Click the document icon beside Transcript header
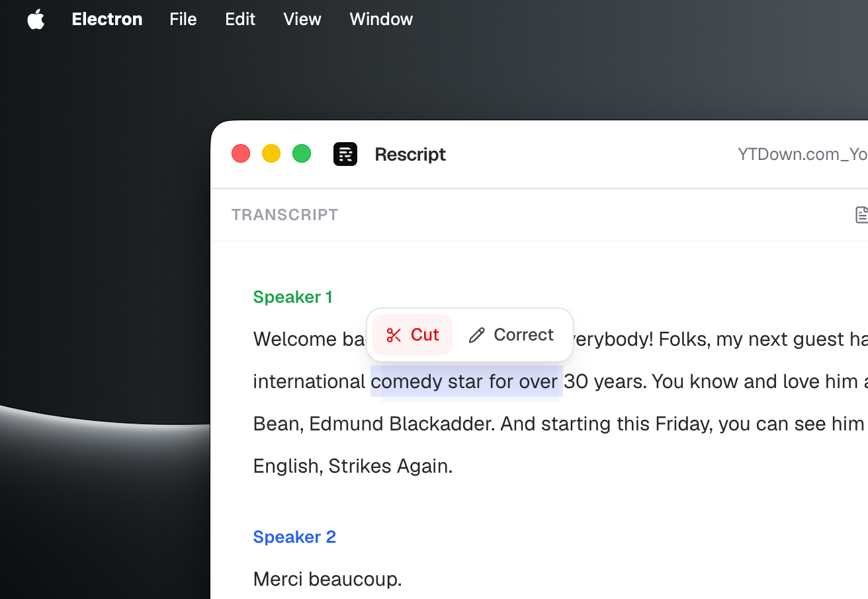This screenshot has width=868, height=599. 861,214
